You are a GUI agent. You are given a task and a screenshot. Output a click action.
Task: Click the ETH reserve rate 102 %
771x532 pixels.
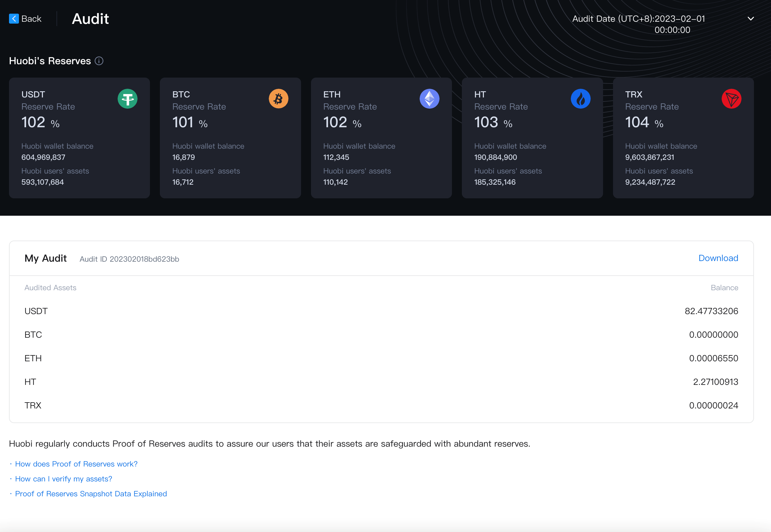click(x=342, y=122)
